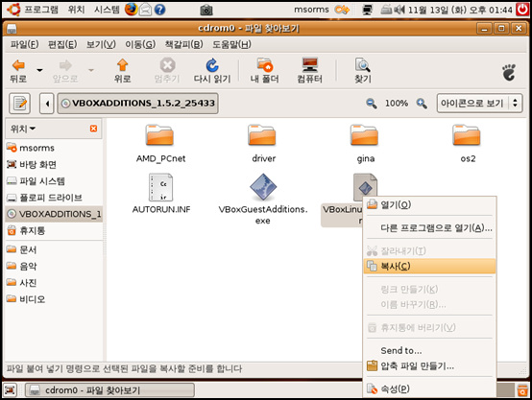Click the Reload (다시 읽기) icon

pos(212,65)
